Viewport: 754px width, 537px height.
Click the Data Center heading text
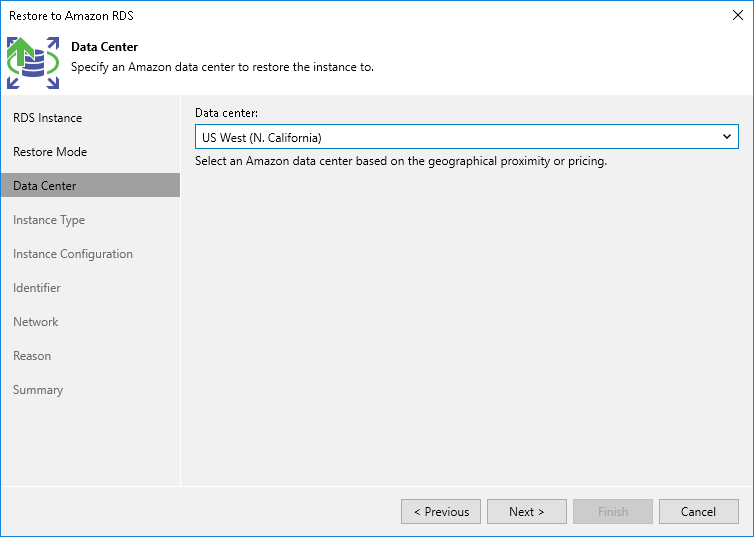tap(105, 47)
